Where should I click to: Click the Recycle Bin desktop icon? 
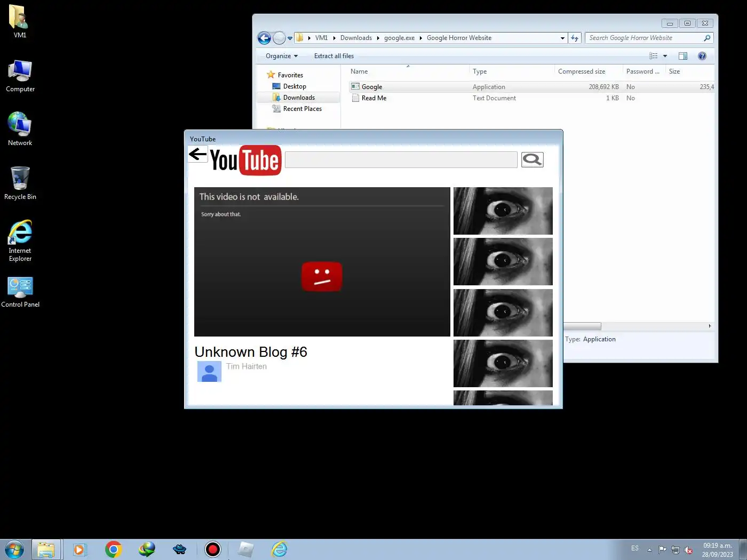[20, 183]
